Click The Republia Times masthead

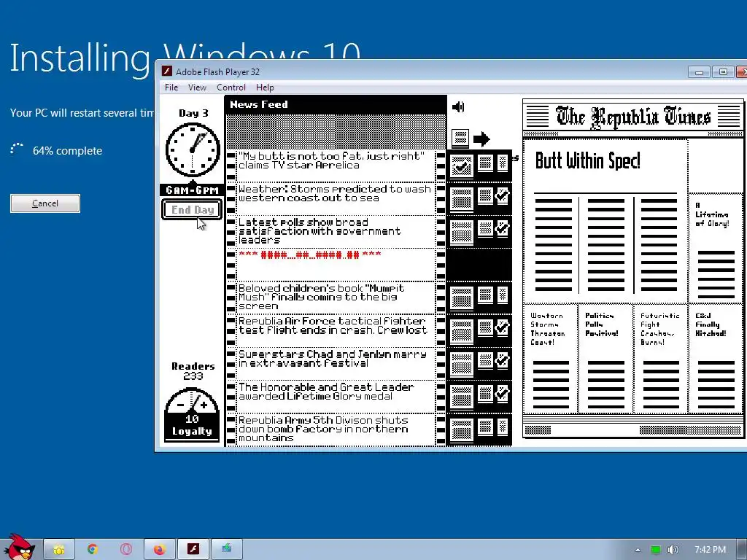633,117
